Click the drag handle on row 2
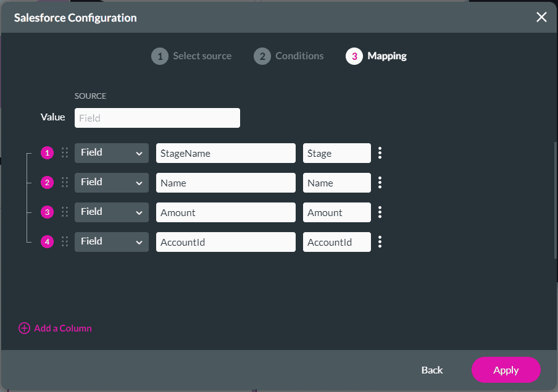 click(65, 183)
